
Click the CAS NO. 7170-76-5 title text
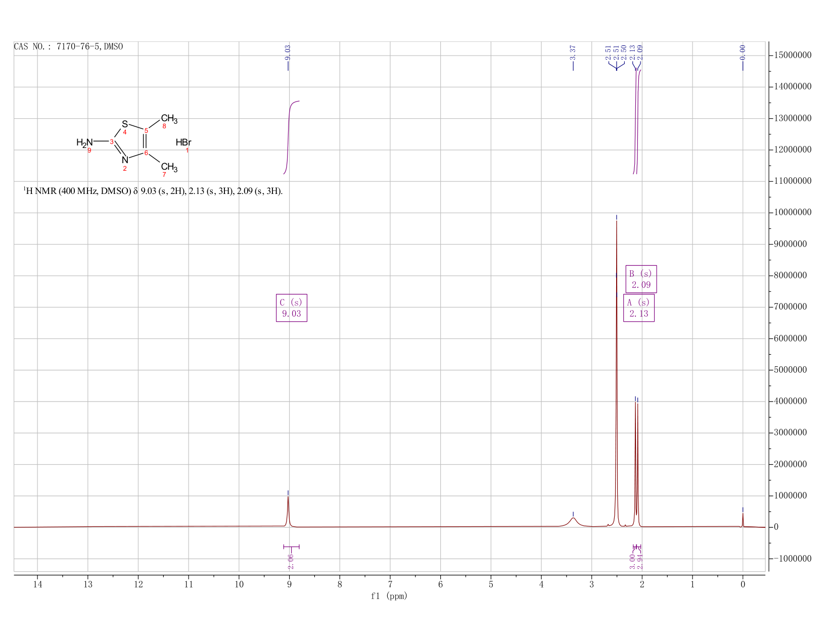tap(68, 47)
